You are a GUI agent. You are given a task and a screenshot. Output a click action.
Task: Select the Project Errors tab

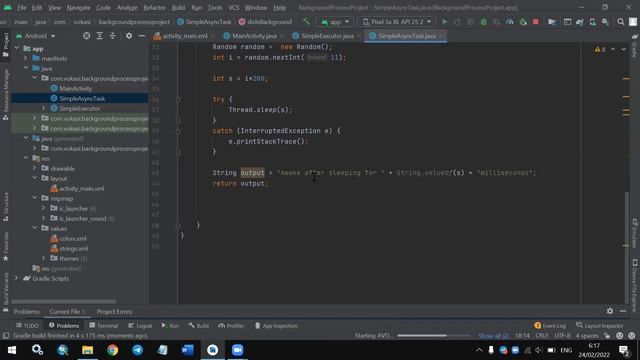point(114,311)
